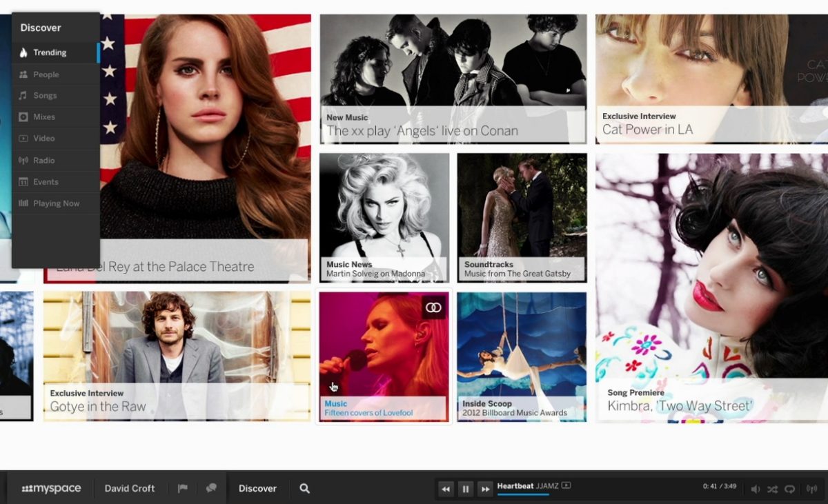This screenshot has height=504, width=828.
Task: Select Mixes in Discover menu
Action: (44, 117)
